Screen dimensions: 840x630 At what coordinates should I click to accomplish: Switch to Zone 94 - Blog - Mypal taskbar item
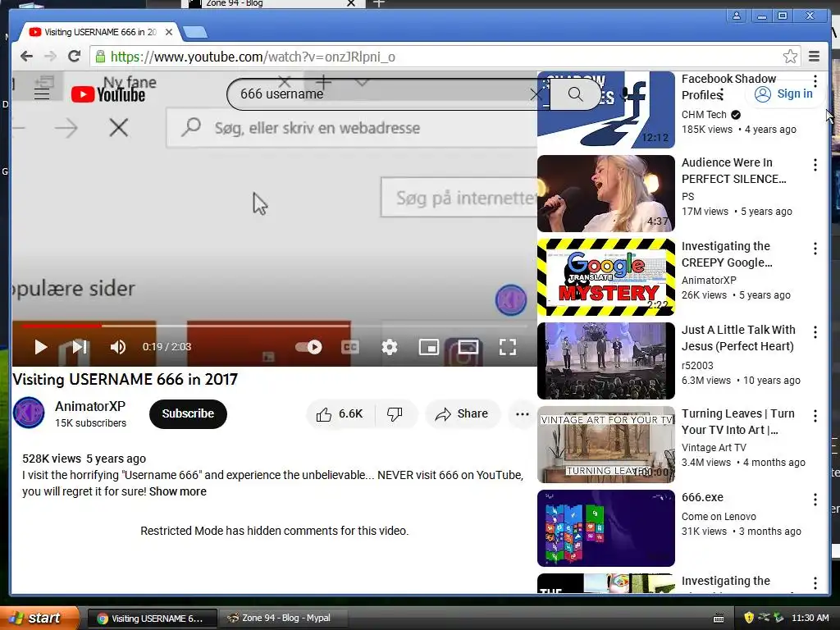pos(283,619)
